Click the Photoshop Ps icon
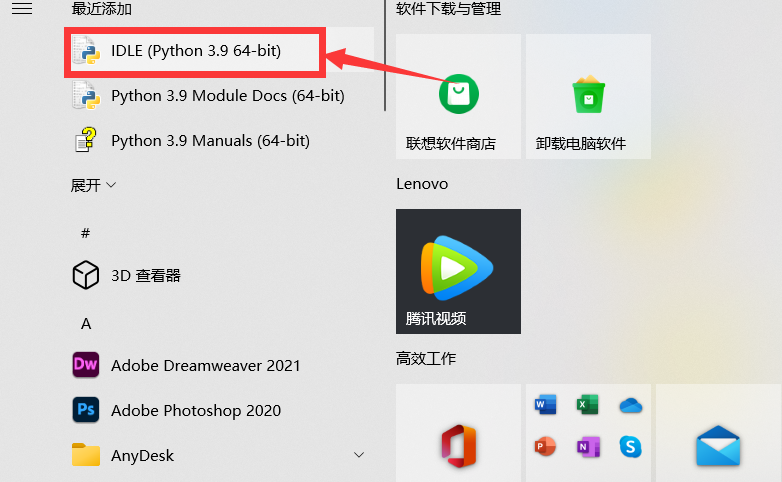Screen dimensions: 782x482 86,410
